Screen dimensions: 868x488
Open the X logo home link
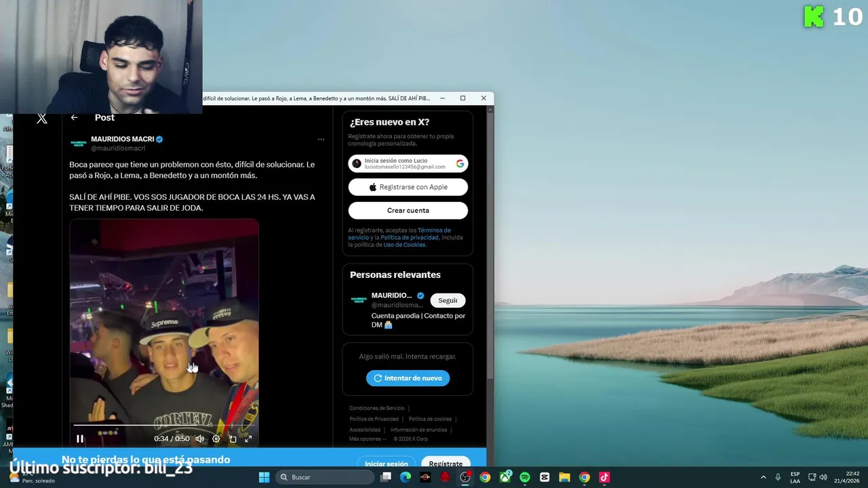point(42,119)
